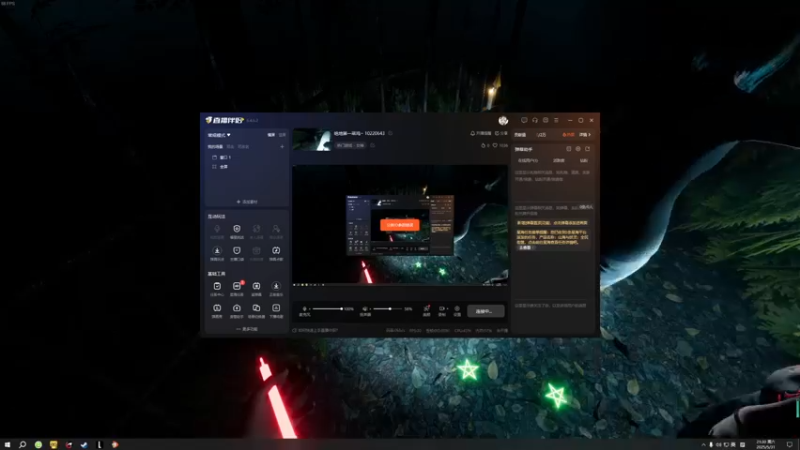The image size is (800, 450).
Task: Click the add source button below source list
Action: tap(247, 202)
